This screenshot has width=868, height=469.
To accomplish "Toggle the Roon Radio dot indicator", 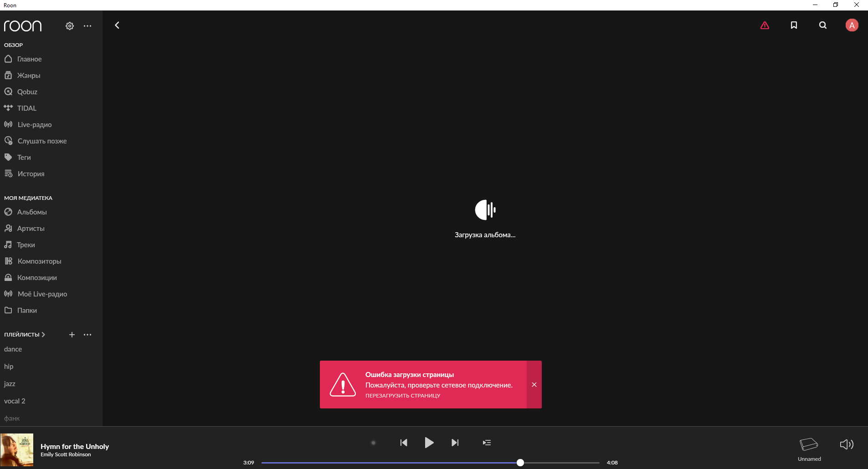I will [x=373, y=443].
